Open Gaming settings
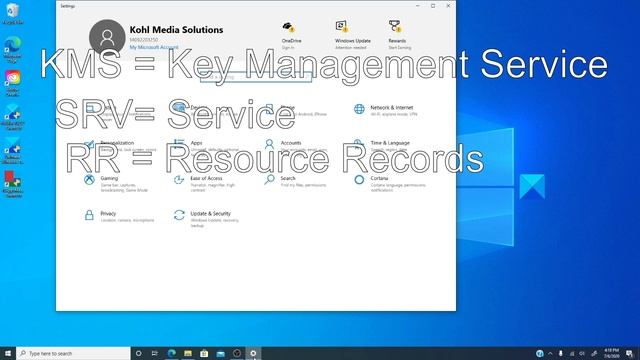This screenshot has height=360, width=640. tap(116, 184)
